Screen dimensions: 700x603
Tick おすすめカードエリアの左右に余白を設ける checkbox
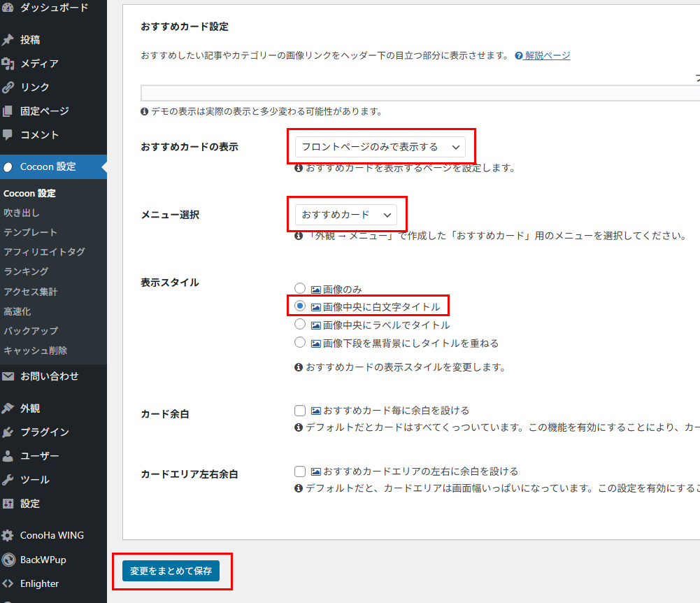point(301,471)
